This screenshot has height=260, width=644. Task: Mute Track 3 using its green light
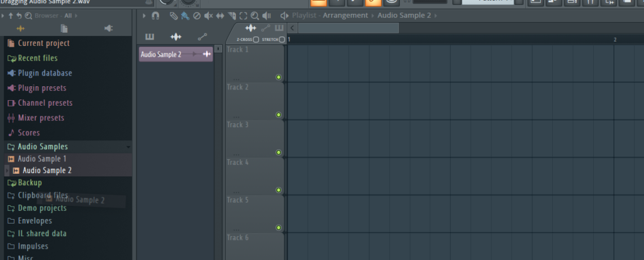(x=278, y=152)
